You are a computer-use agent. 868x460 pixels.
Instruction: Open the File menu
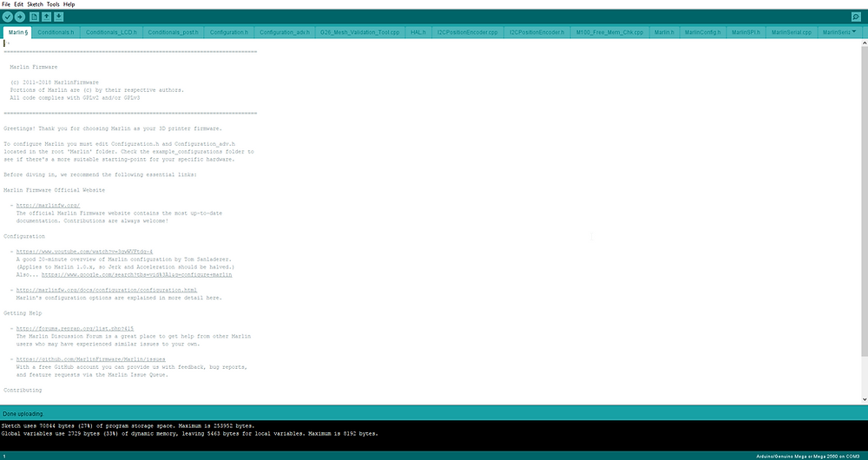coord(6,3)
